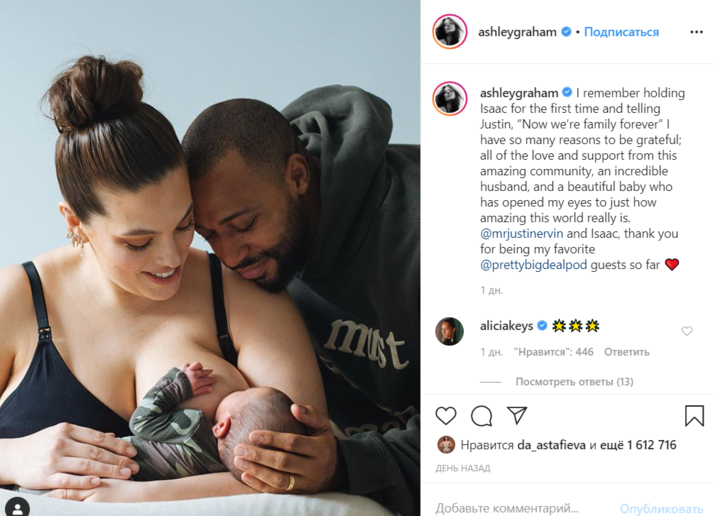
Task: View the comment's 446 likes count
Action: 553,352
